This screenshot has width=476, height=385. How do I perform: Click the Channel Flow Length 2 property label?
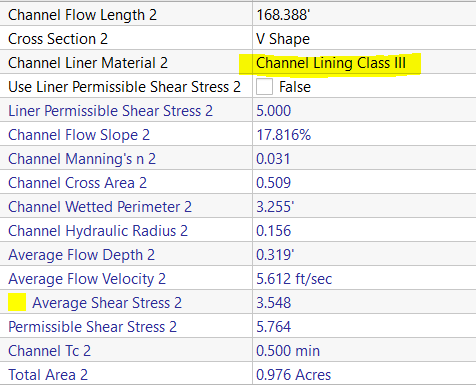point(82,15)
